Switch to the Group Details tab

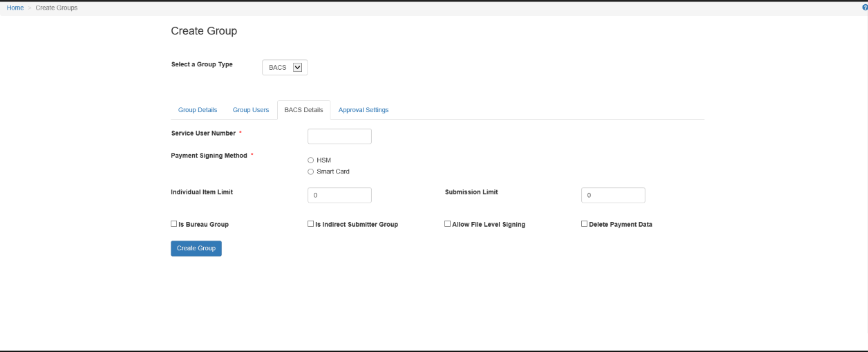click(x=198, y=110)
